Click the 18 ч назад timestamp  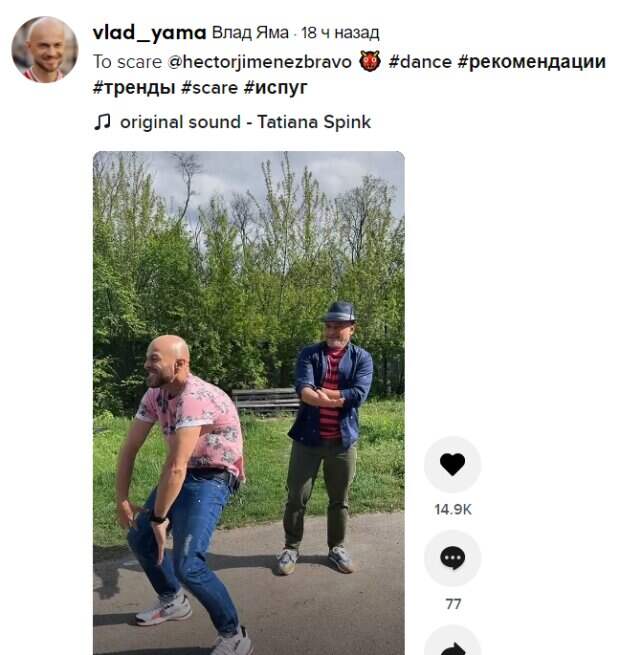tap(340, 33)
